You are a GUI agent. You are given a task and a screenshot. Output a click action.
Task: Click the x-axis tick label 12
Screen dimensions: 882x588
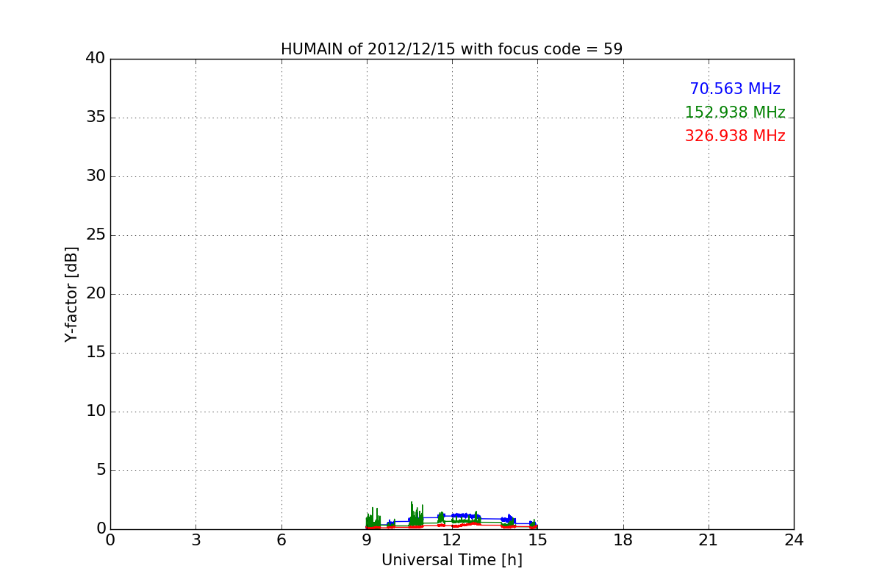click(x=452, y=540)
